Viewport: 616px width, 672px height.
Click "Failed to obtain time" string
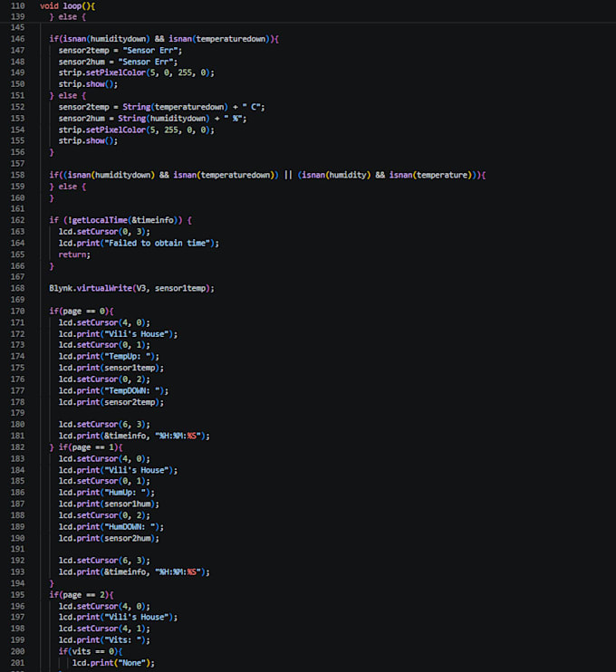pos(158,243)
